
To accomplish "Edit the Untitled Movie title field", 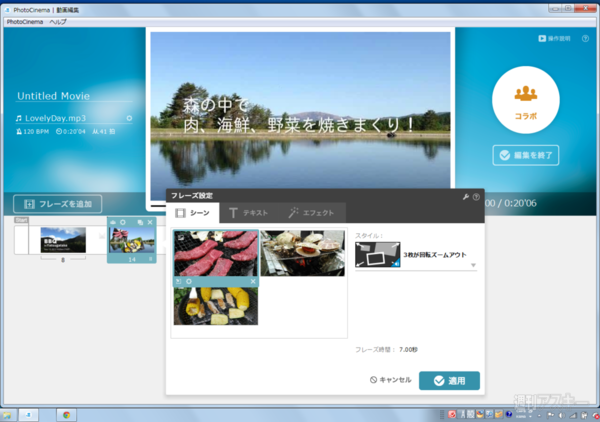I will [74, 96].
